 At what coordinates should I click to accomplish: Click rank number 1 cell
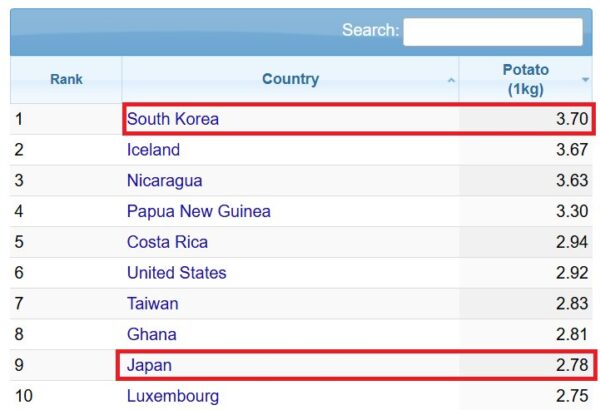click(x=18, y=119)
